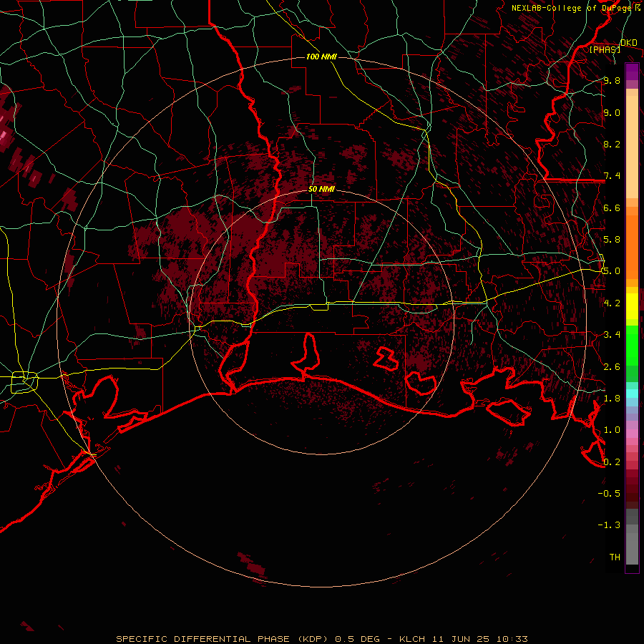Viewport: 644px width, 644px height.
Task: Click the 9.8 value on the color scale
Action: [x=612, y=80]
